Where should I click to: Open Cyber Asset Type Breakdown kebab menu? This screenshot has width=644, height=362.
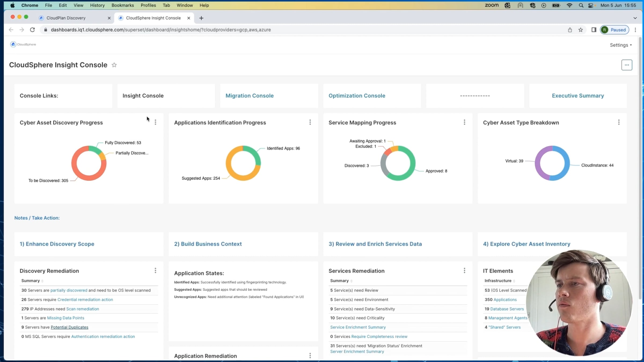point(619,122)
